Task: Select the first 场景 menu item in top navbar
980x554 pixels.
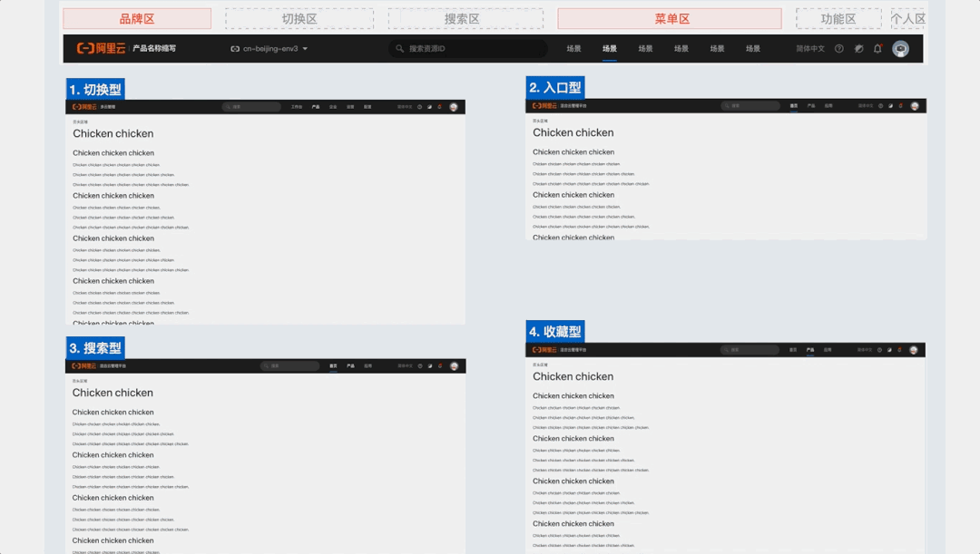Action: pos(573,49)
